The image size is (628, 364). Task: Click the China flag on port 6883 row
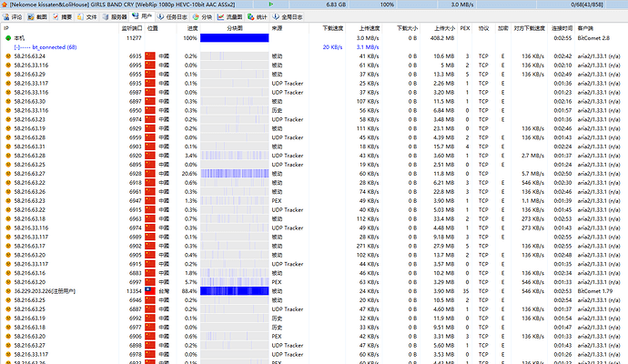[x=150, y=273]
